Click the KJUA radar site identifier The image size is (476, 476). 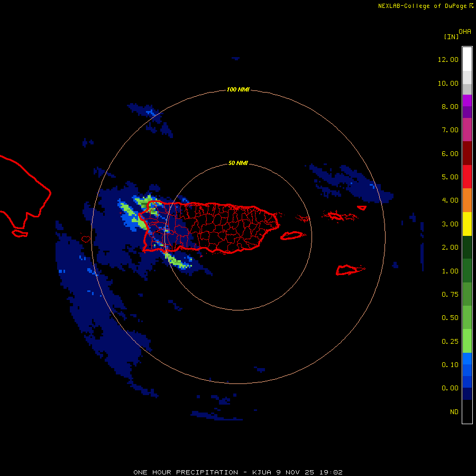click(262, 472)
